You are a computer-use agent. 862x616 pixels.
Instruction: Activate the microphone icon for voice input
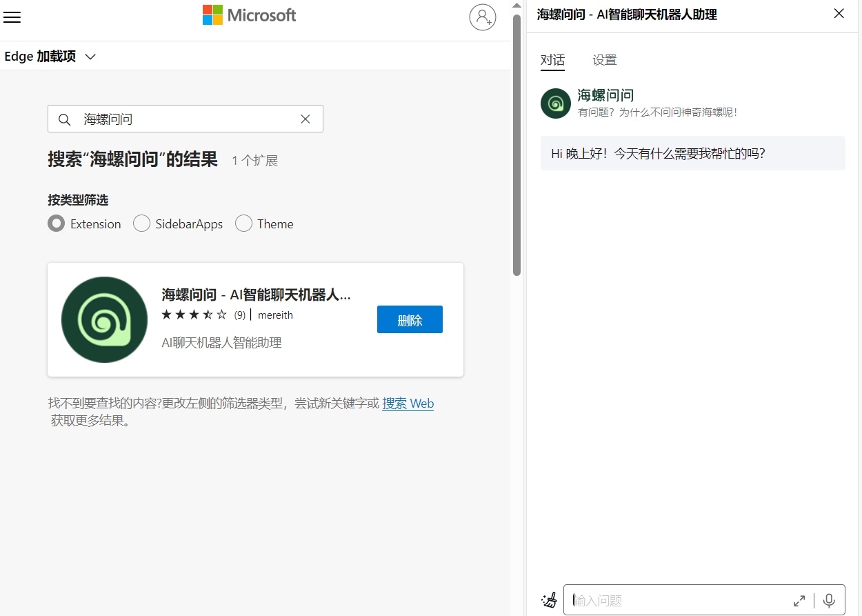[x=828, y=600]
